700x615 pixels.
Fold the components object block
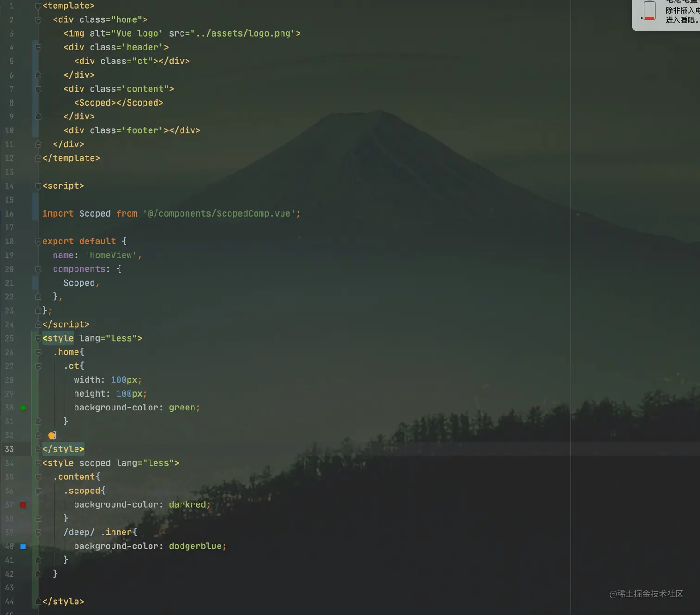click(38, 269)
